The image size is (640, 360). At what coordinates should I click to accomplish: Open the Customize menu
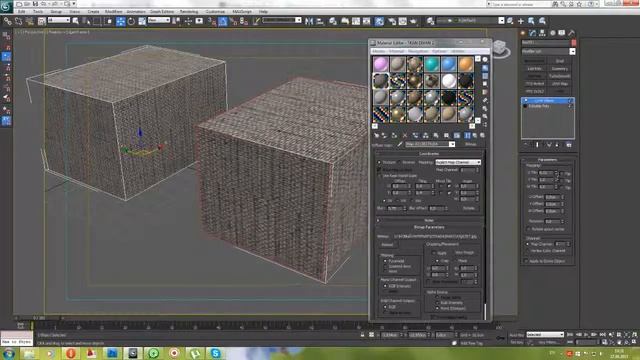coord(215,11)
